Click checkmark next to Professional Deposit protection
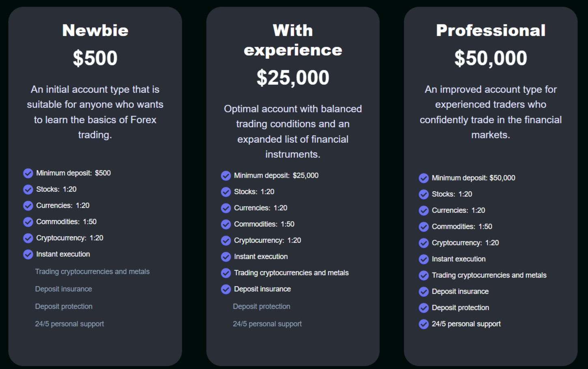The height and width of the screenshot is (369, 588). click(x=424, y=308)
